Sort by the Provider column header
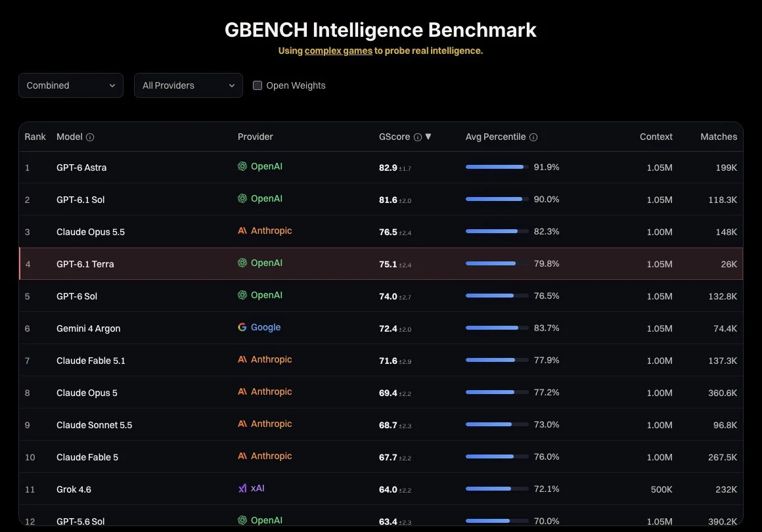The height and width of the screenshot is (532, 762). coord(255,137)
